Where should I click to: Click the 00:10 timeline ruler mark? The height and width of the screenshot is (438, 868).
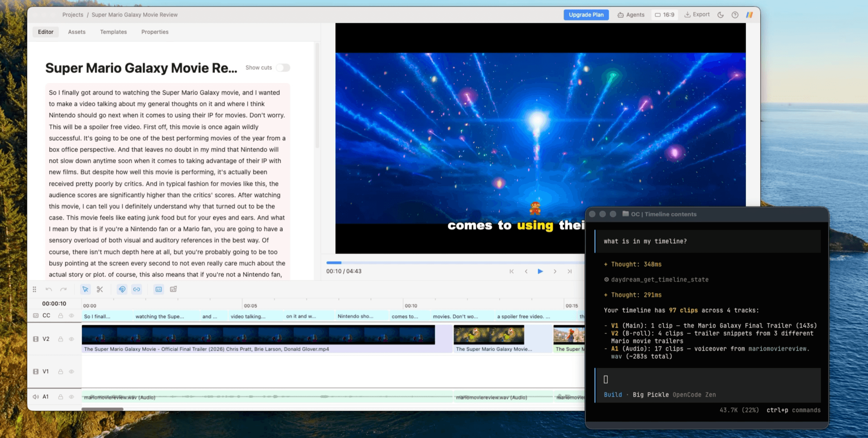pos(410,305)
